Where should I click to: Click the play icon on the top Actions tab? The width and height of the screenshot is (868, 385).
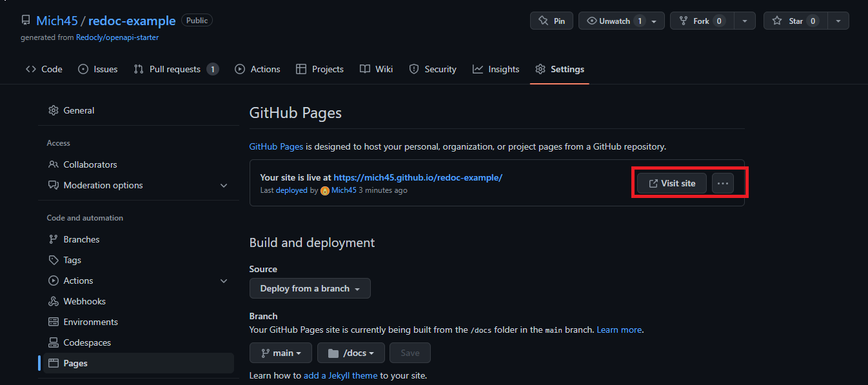click(x=240, y=69)
